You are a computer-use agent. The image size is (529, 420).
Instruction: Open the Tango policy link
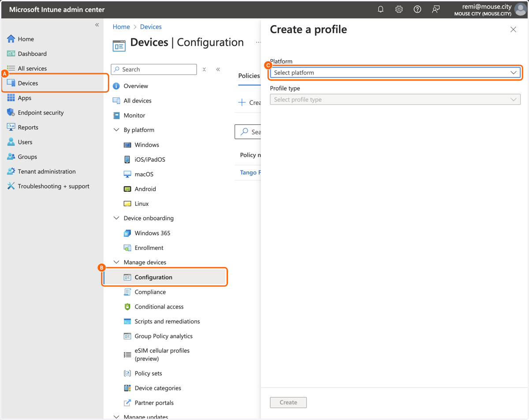tap(250, 172)
